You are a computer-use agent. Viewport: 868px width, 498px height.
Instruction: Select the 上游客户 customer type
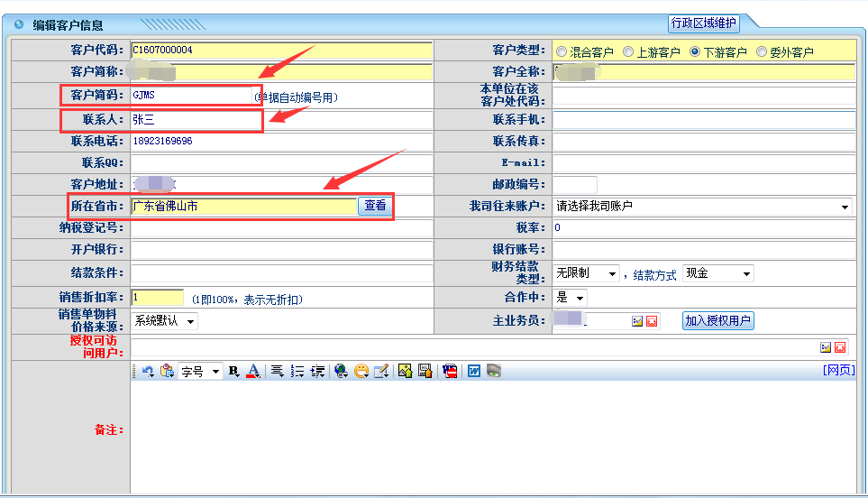coord(628,52)
